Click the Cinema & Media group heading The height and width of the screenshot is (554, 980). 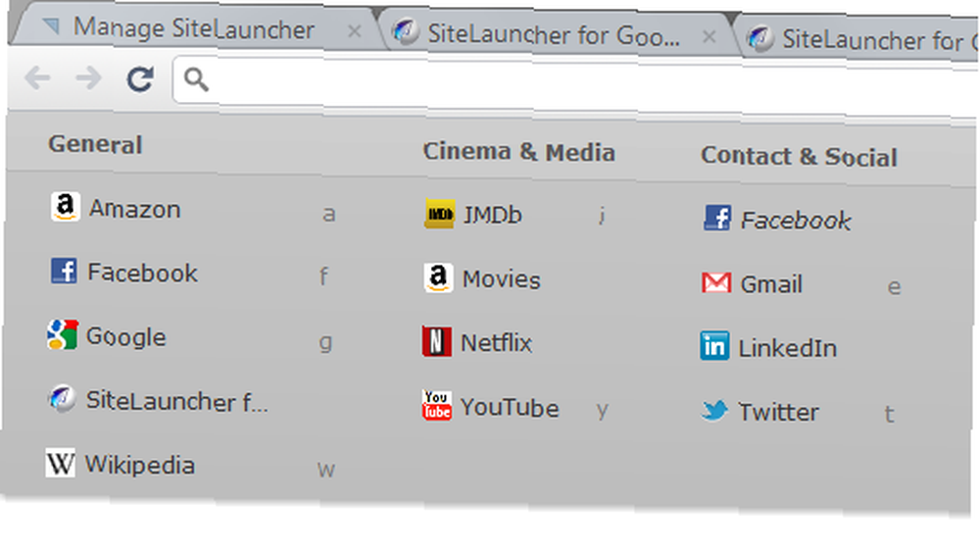coord(519,152)
